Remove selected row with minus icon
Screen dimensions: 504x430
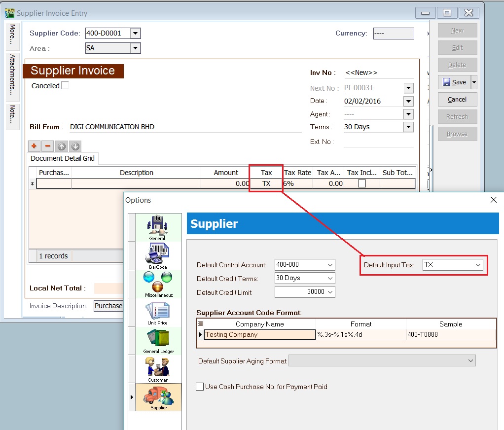47,146
